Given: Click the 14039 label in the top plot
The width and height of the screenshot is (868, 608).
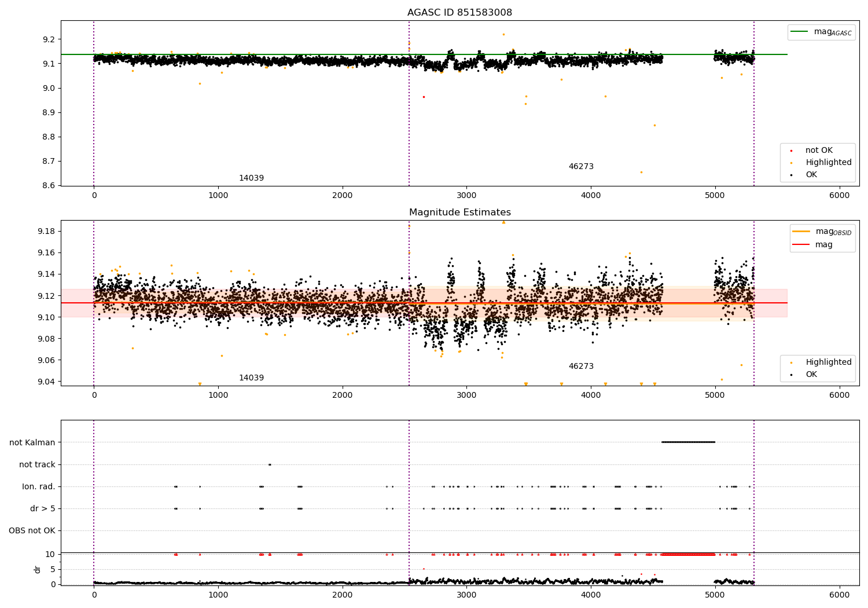Looking at the screenshot, I should click(251, 178).
